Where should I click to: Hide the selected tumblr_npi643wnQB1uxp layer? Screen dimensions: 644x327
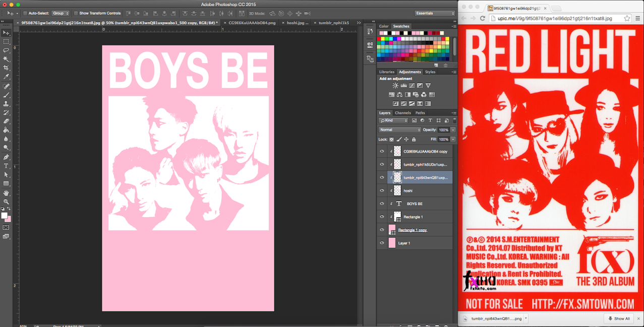click(382, 177)
